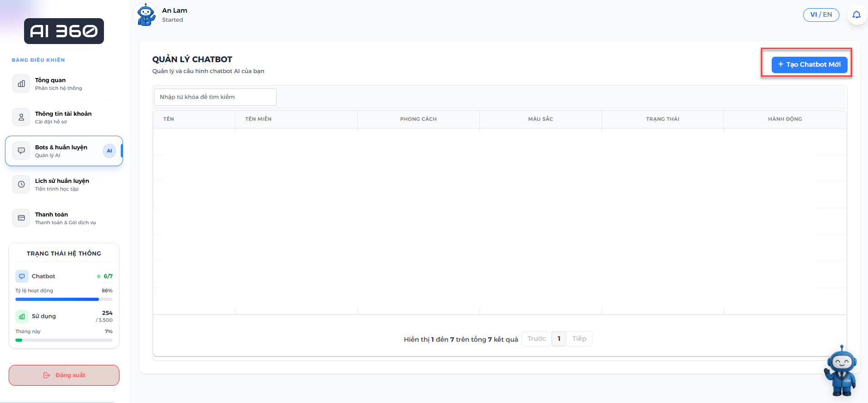Go to the Tiếp pagination button
868x403 pixels.
579,339
